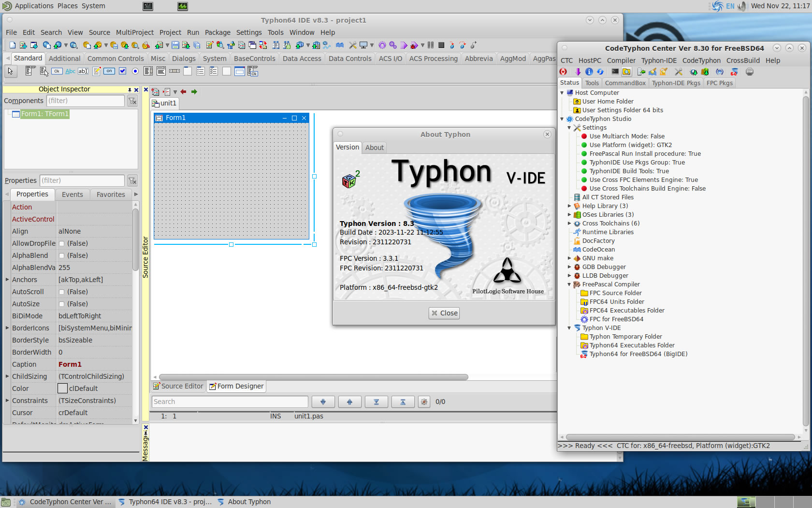The width and height of the screenshot is (812, 508).
Task: Click the properties list vertical scrollbar
Action: tap(135, 239)
